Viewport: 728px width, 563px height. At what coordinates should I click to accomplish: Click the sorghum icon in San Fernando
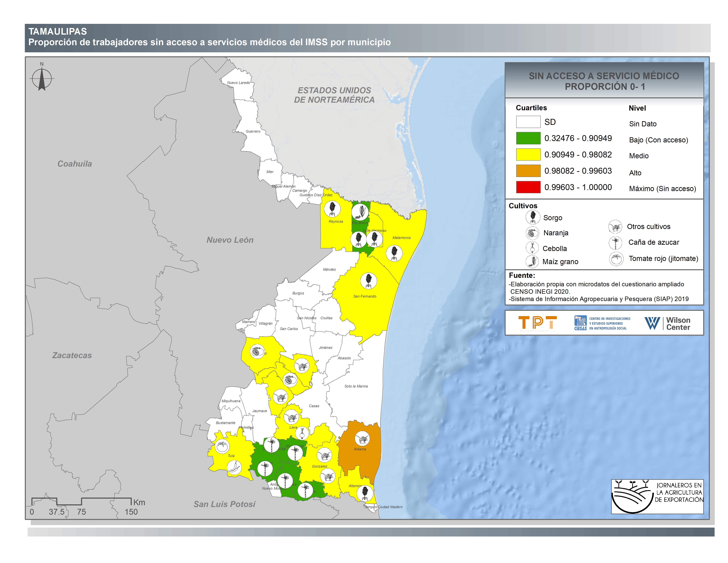368,281
